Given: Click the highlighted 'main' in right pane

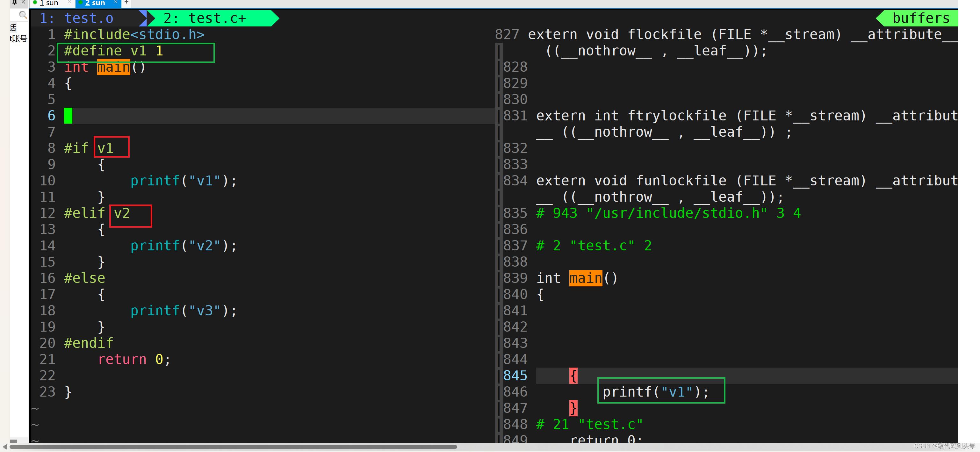Looking at the screenshot, I should coord(585,278).
